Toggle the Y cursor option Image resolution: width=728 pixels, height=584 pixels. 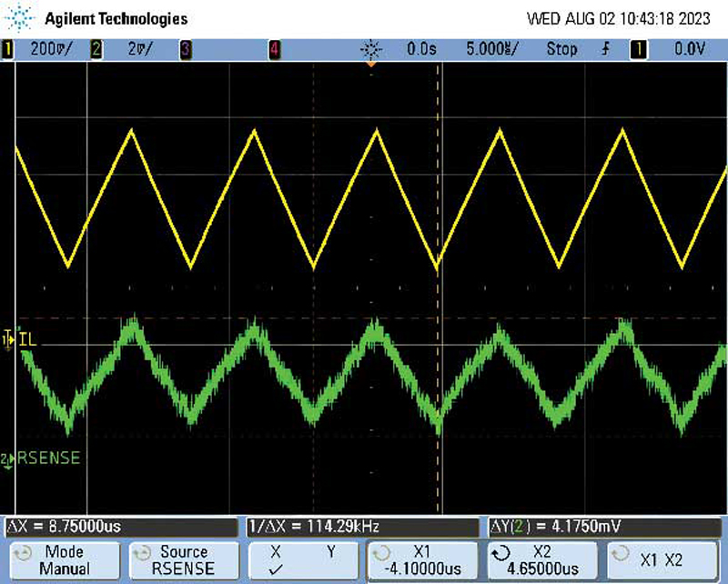point(330,551)
